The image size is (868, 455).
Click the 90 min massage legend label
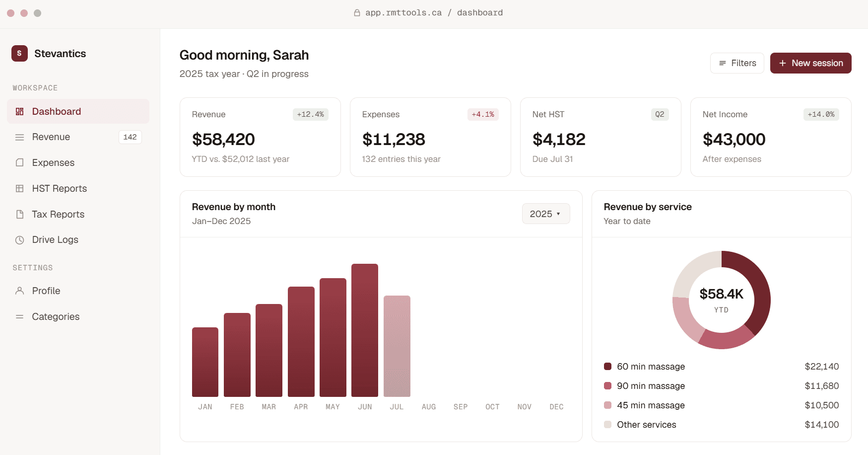(651, 386)
